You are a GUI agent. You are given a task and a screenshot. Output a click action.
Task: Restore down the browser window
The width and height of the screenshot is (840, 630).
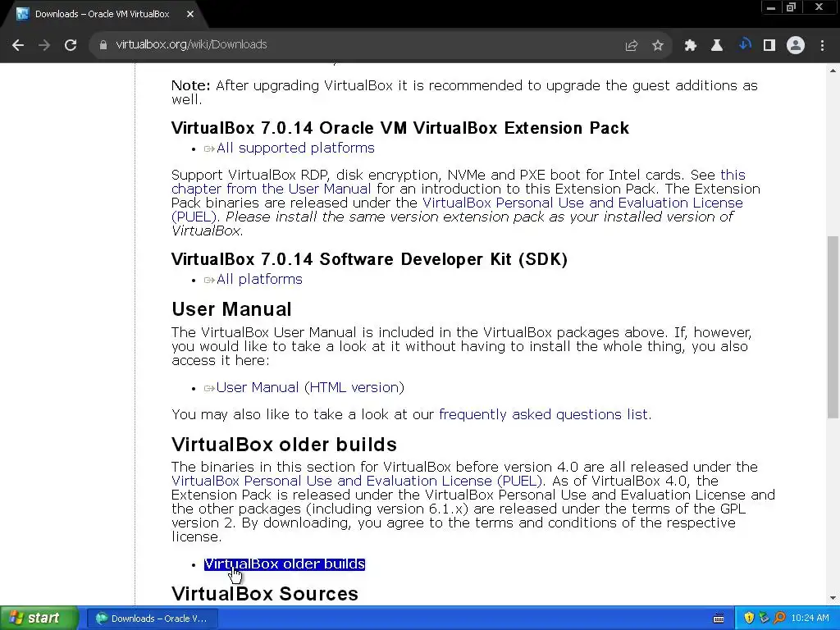[x=791, y=7]
